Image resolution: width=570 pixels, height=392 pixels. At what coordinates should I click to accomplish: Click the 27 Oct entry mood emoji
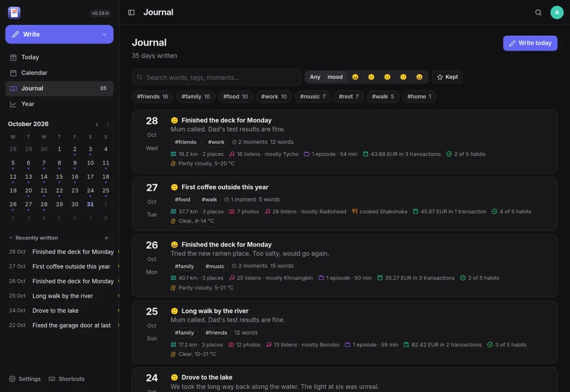[174, 187]
